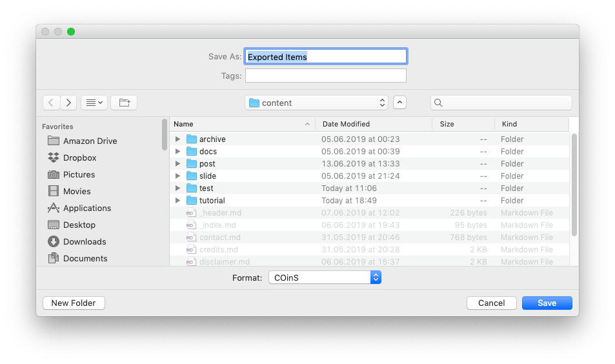Screen dimensions: 615x364
Task: Click the "226 bytes" size cell
Action: (469, 213)
